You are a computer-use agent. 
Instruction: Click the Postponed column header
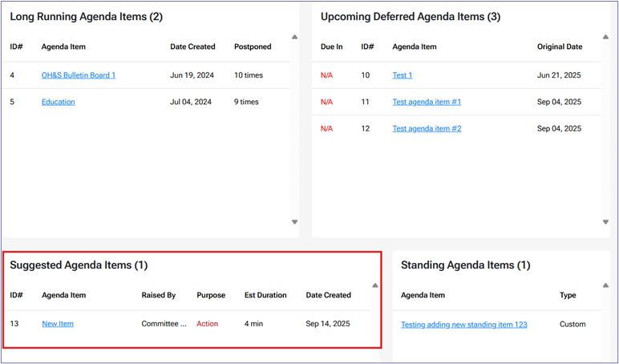click(x=253, y=47)
